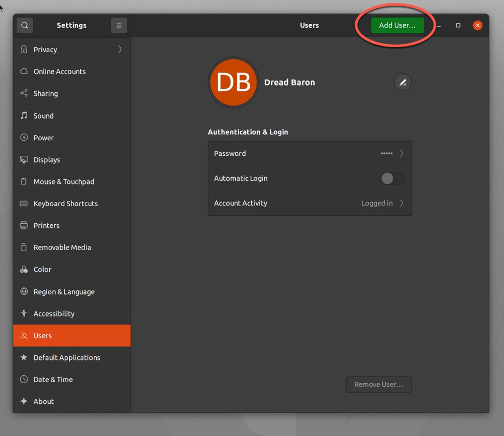Viewport: 504px width, 436px height.
Task: Click the pencil edit icon beside Dread Baron
Action: click(402, 82)
